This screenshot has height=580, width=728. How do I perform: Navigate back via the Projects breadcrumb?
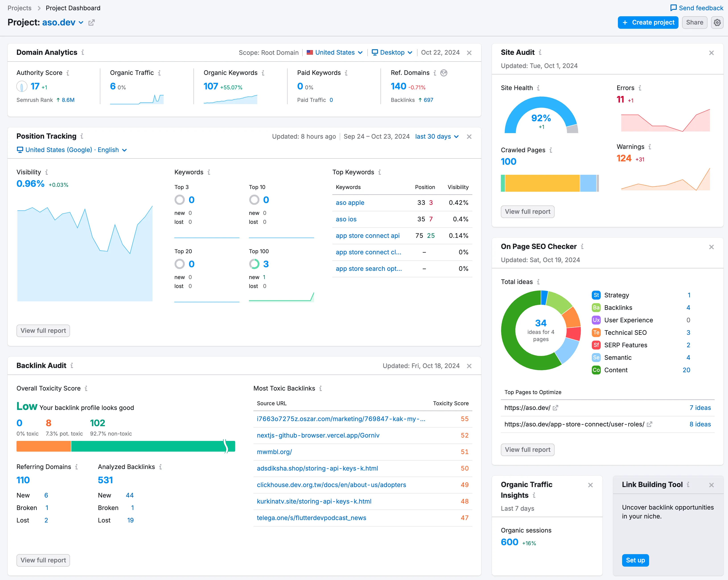click(19, 8)
